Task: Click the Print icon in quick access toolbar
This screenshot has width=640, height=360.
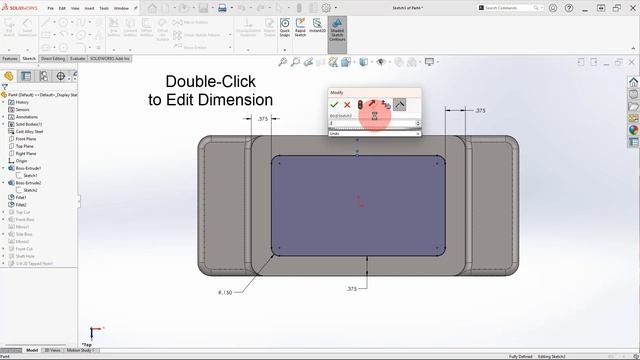Action: coord(222,8)
